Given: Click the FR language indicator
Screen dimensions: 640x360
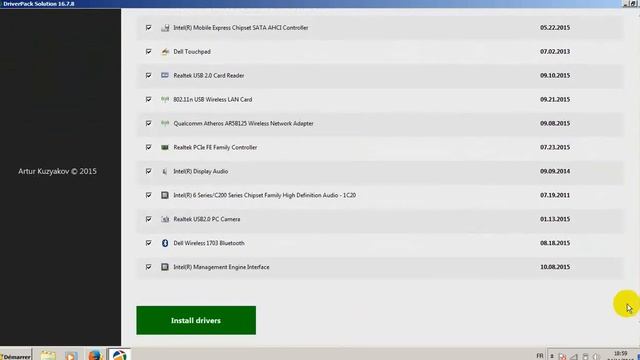Looking at the screenshot, I should pyautogui.click(x=540, y=356).
